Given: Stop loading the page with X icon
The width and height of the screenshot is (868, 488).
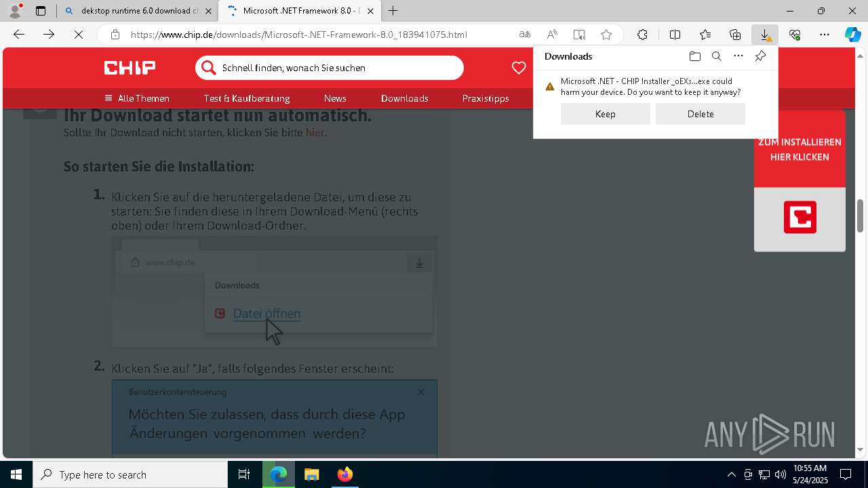Looking at the screenshot, I should 79,35.
